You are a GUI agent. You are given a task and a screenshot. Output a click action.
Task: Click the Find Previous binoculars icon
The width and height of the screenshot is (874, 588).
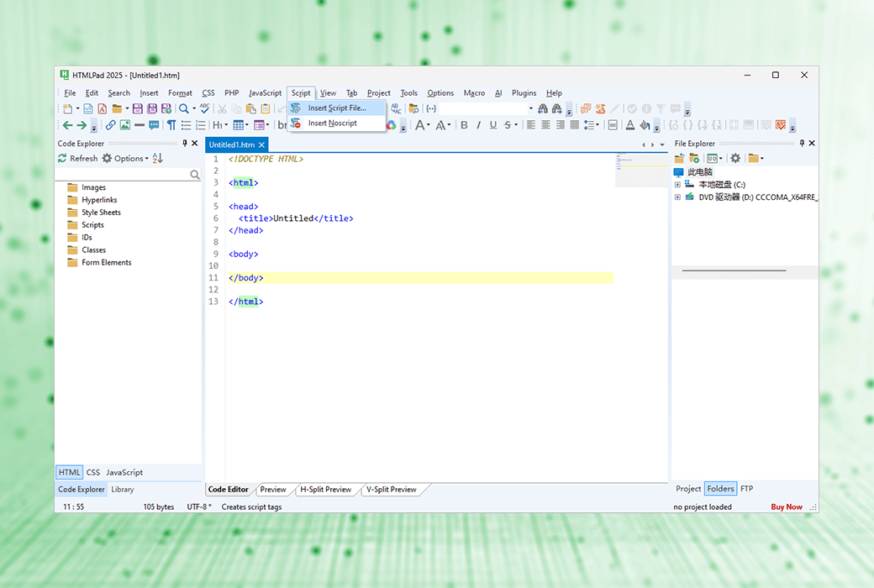coord(542,108)
